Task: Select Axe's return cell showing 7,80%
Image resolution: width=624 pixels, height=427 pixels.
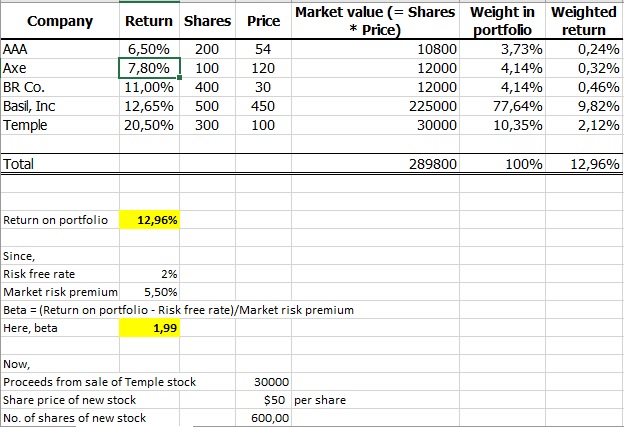Action: [x=150, y=68]
